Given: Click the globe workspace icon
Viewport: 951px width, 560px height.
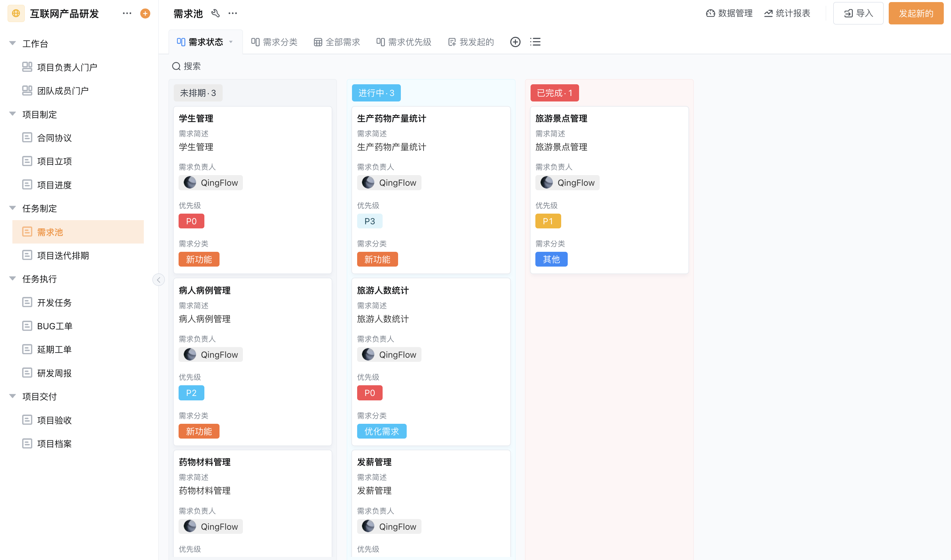Looking at the screenshot, I should (16, 13).
